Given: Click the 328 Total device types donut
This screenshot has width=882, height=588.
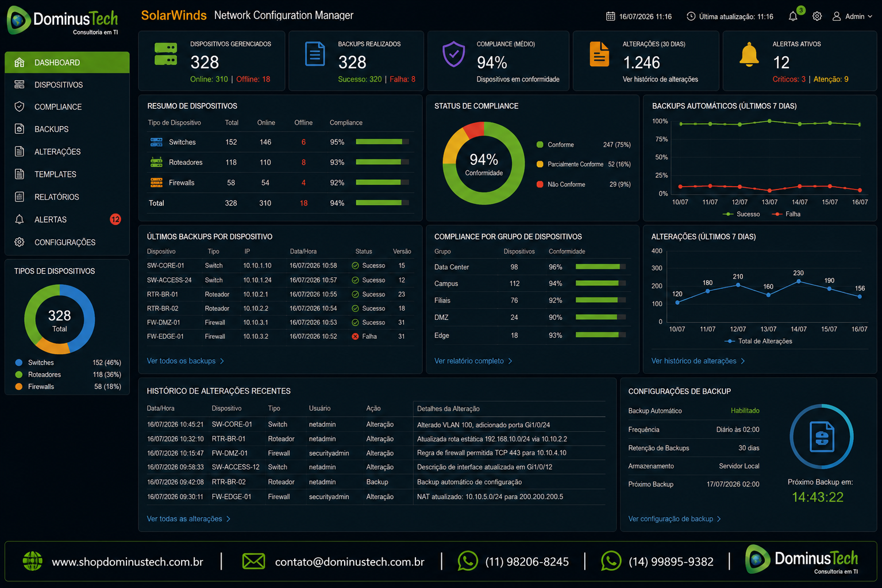Looking at the screenshot, I should coord(59,319).
